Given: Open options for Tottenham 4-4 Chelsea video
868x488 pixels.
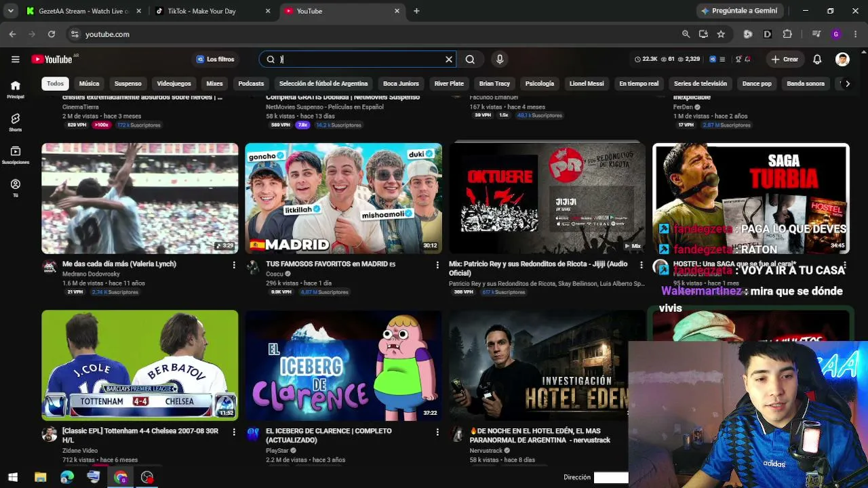Looking at the screenshot, I should pyautogui.click(x=234, y=432).
